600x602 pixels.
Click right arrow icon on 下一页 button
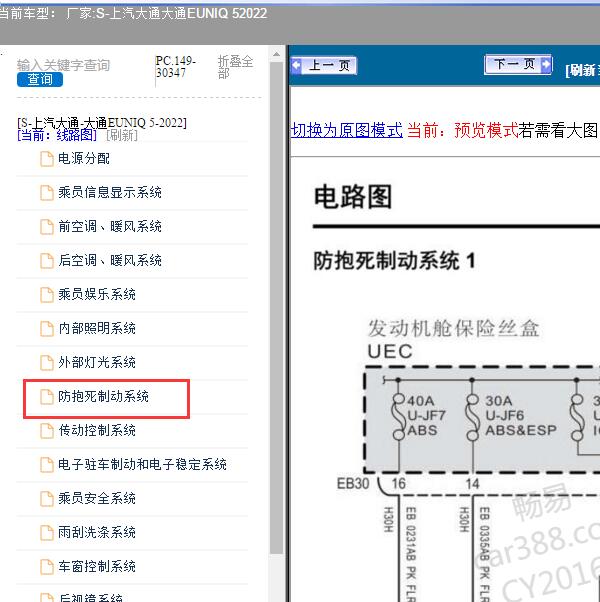coord(545,64)
